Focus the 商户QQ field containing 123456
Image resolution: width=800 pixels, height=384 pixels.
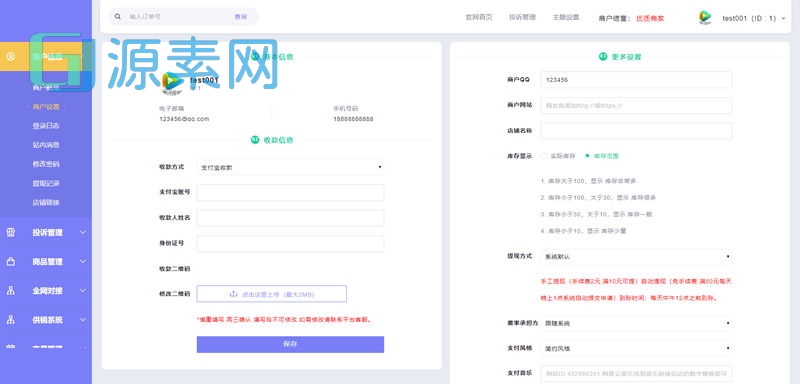(x=636, y=80)
